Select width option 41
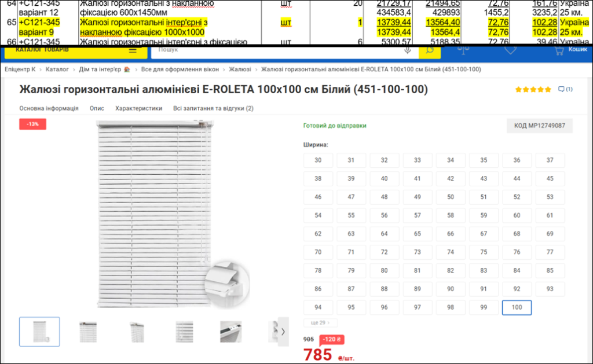The height and width of the screenshot is (364, 593). click(417, 178)
